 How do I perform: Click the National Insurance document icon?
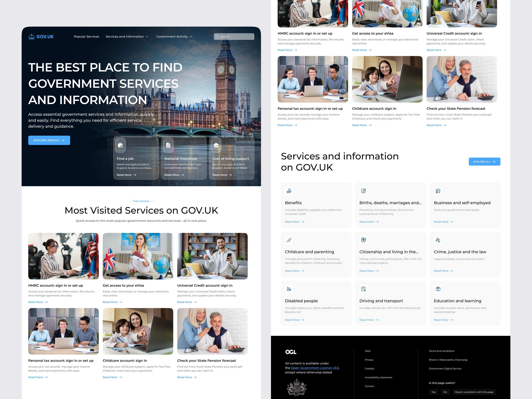tap(168, 145)
